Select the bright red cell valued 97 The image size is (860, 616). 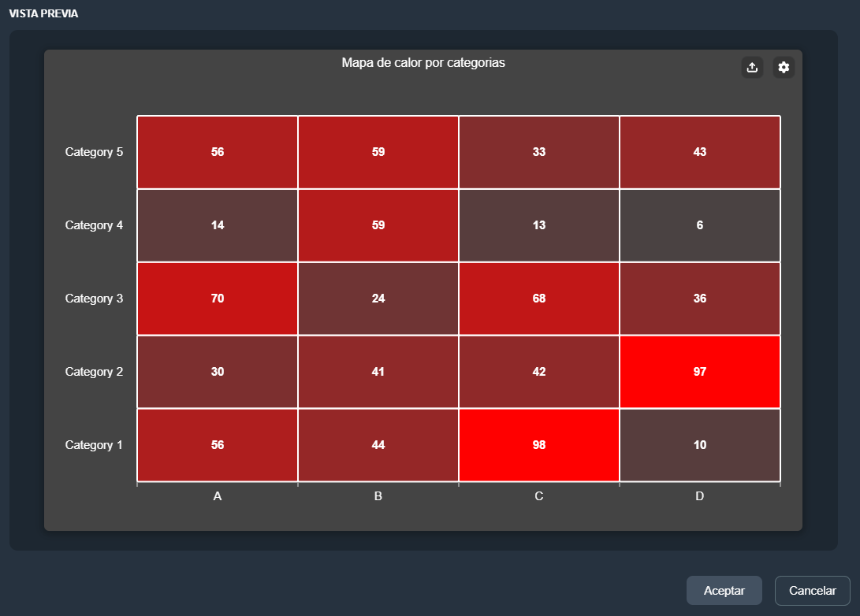[x=699, y=372]
